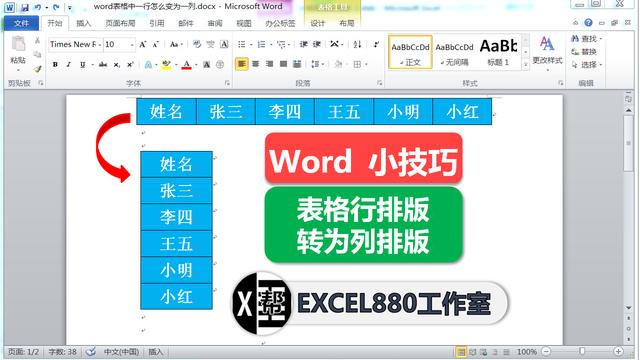The width and height of the screenshot is (640, 360).
Task: Click the Find (查找) button
Action: tap(586, 38)
